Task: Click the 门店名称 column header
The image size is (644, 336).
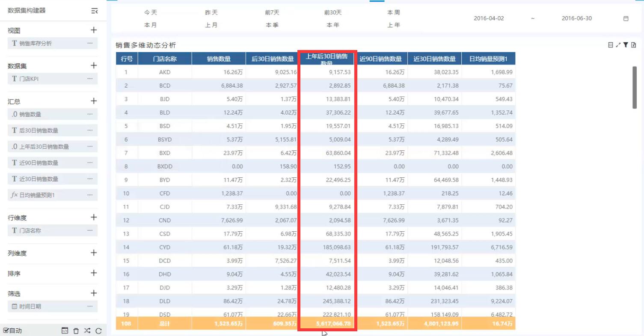Action: click(x=165, y=59)
